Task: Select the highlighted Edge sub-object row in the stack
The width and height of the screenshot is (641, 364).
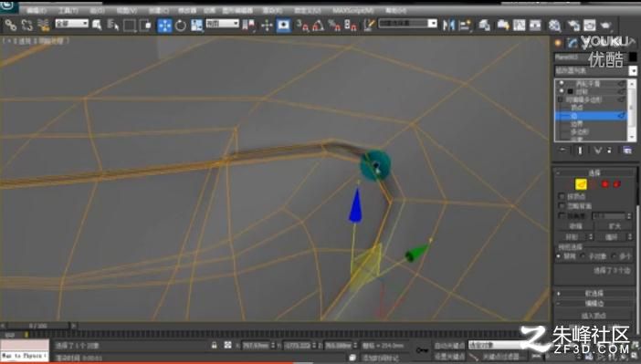Action: (x=590, y=116)
